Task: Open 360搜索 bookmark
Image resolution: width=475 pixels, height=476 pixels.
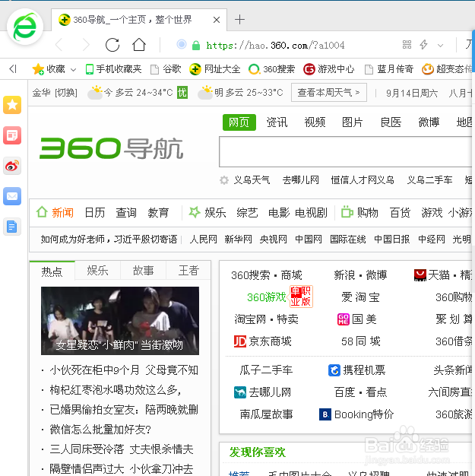Action: coord(271,69)
